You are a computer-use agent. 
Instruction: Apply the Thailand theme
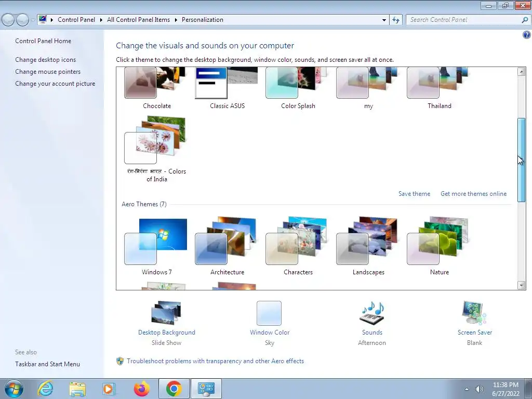[439, 87]
